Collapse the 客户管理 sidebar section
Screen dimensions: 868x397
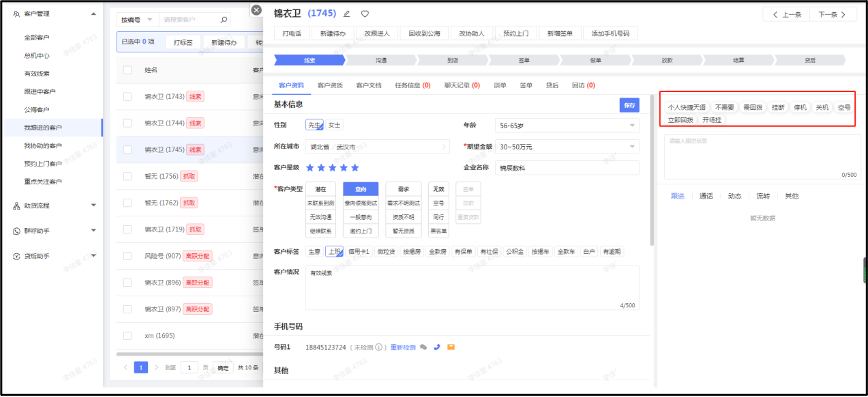[93, 14]
